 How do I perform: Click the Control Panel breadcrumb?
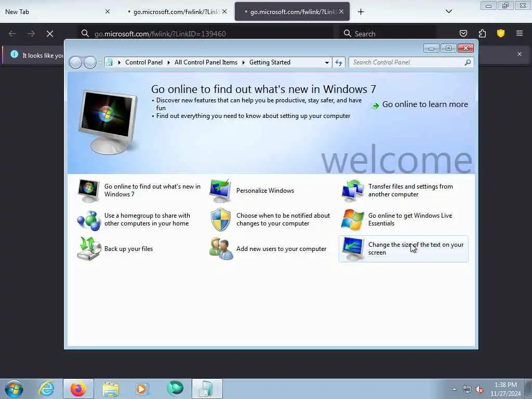point(144,62)
